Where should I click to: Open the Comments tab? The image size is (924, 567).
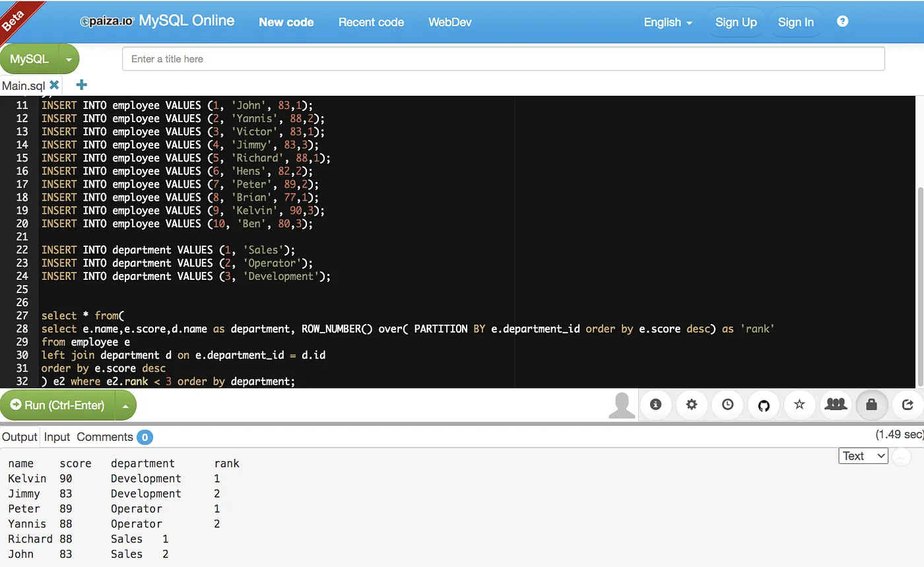[114, 437]
